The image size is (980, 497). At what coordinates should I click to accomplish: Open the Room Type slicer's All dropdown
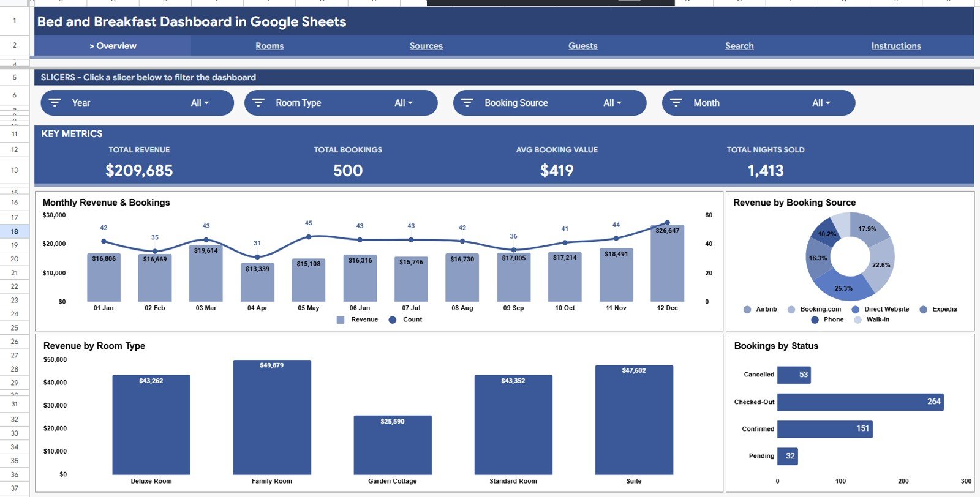pos(404,103)
